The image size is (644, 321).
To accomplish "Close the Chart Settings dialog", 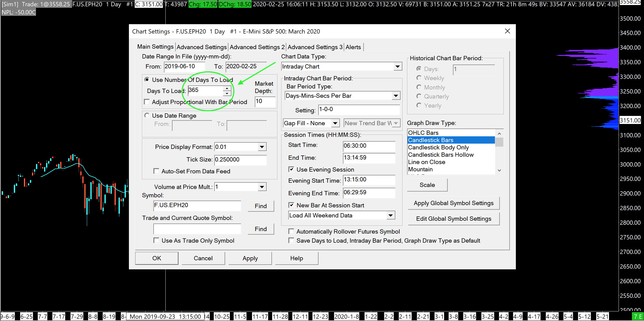I will tap(507, 31).
